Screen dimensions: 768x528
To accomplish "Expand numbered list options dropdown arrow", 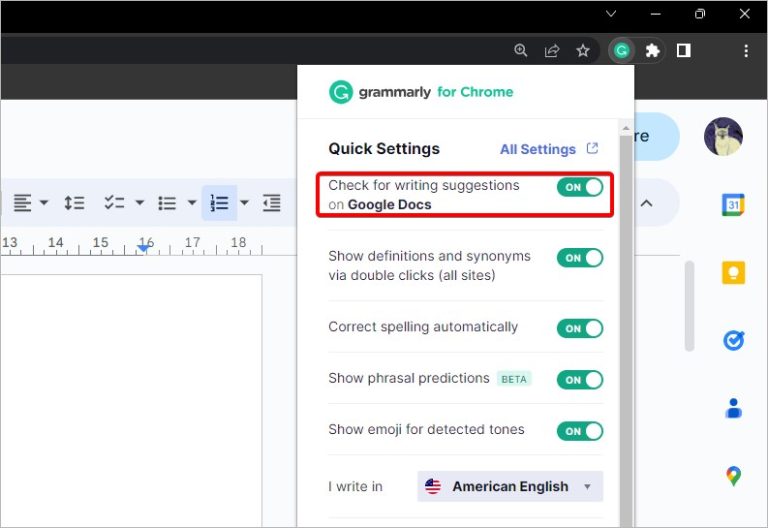I will pyautogui.click(x=244, y=202).
